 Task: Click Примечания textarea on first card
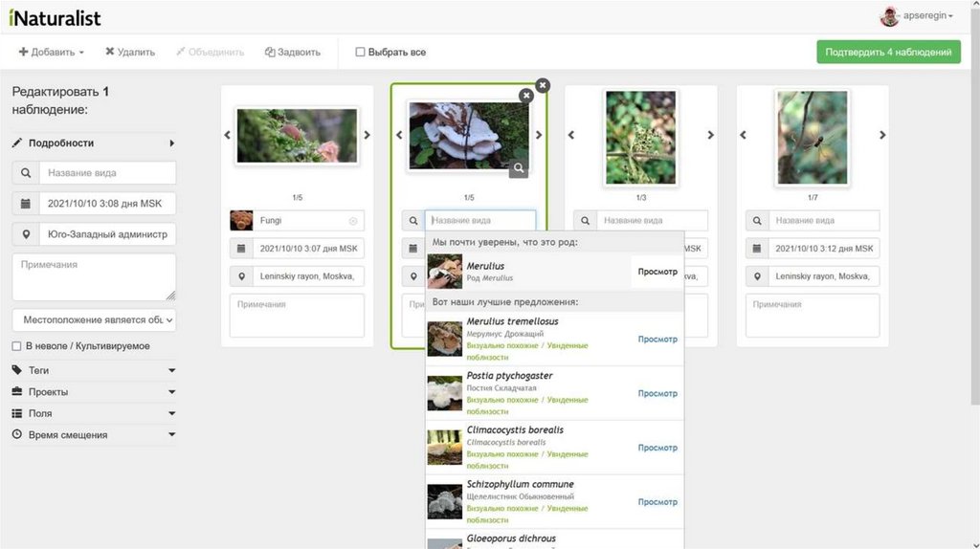tap(297, 316)
